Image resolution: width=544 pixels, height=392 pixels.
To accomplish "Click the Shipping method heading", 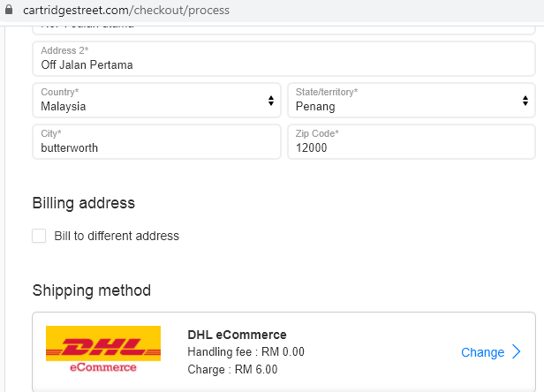I will [x=92, y=290].
